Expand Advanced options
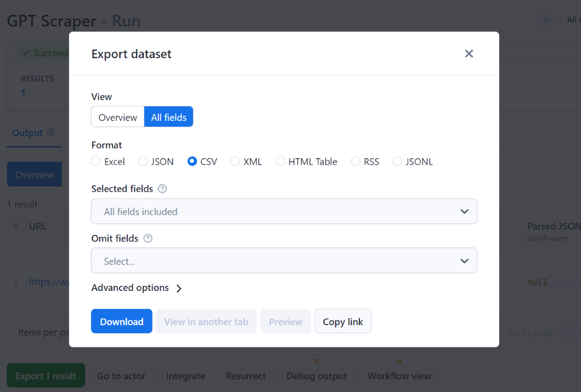The height and width of the screenshot is (392, 581). 136,287
